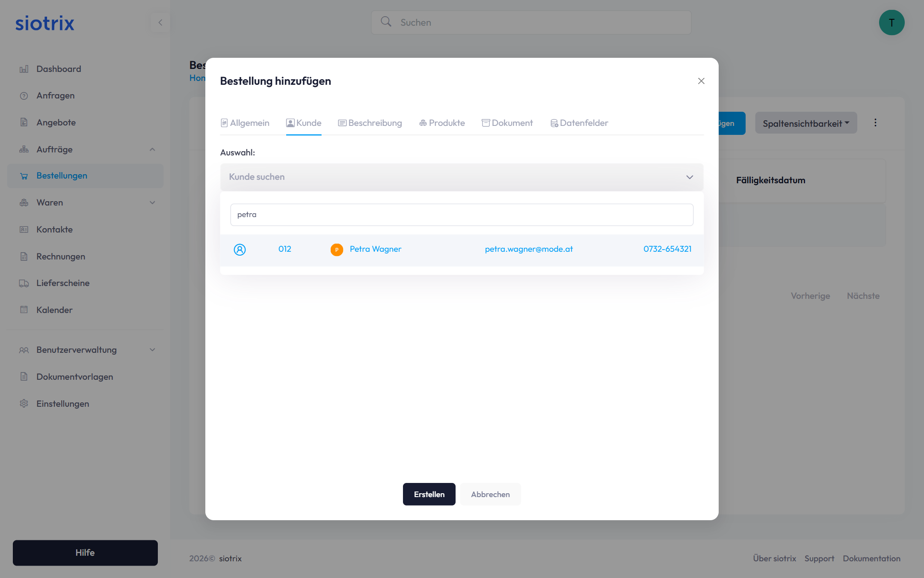Switch to the Datenfelder tab

579,123
